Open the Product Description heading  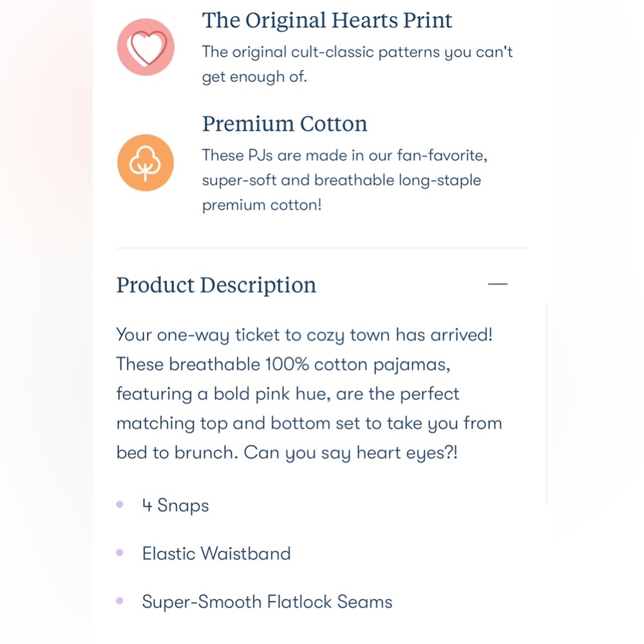(x=216, y=285)
